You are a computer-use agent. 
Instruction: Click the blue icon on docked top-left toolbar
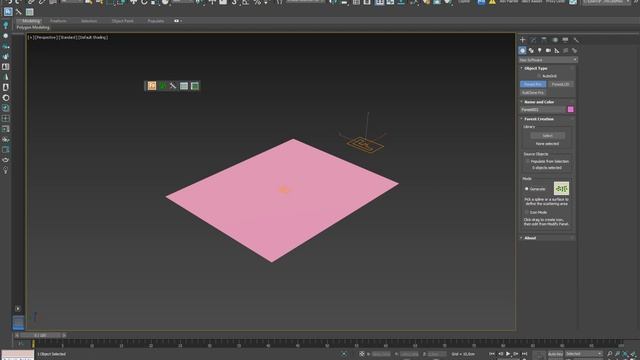point(8,12)
